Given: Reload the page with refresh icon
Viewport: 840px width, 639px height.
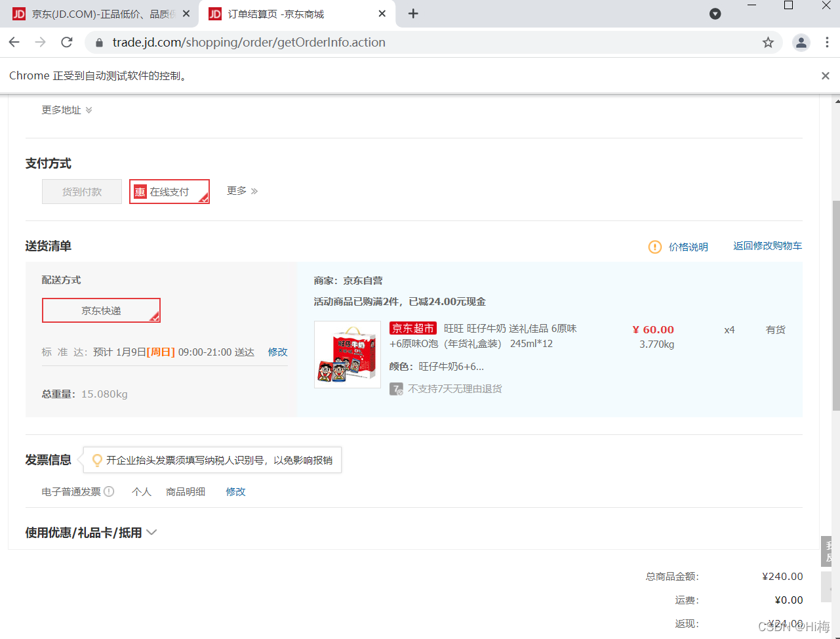Looking at the screenshot, I should pyautogui.click(x=66, y=42).
